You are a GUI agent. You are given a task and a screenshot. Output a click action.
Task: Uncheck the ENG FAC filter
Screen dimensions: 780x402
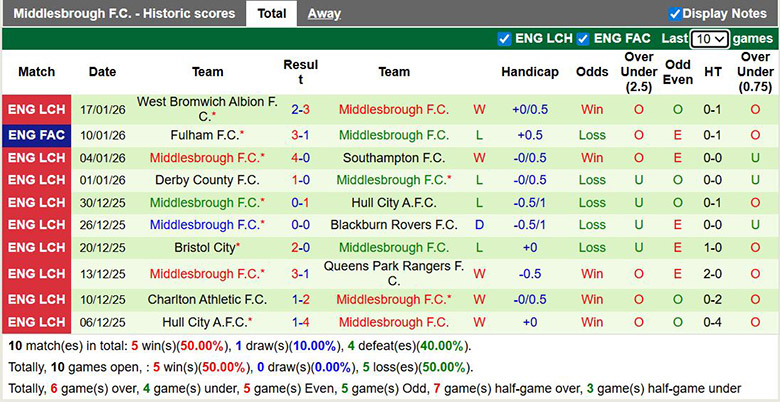tap(583, 39)
